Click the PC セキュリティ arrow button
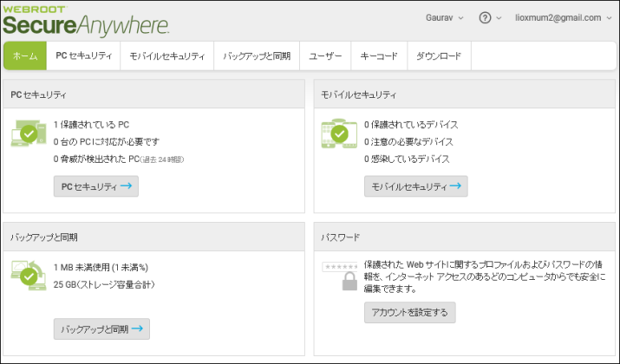 (x=96, y=186)
